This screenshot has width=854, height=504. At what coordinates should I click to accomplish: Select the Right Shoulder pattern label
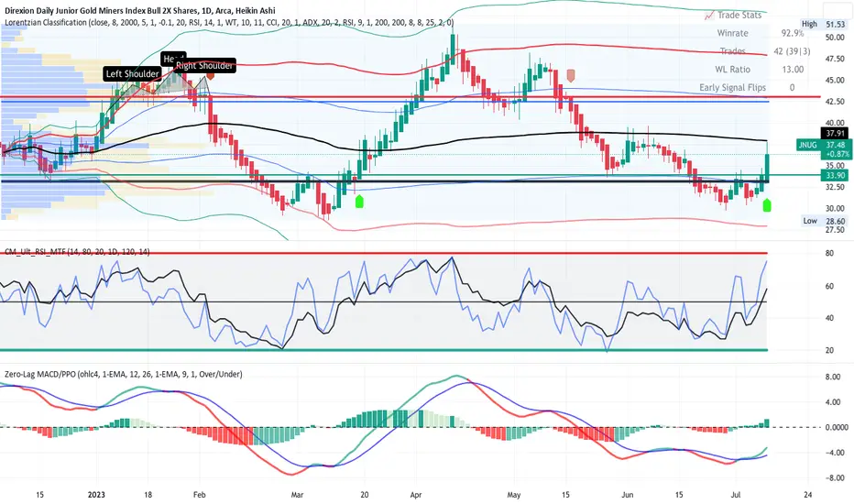coord(204,65)
